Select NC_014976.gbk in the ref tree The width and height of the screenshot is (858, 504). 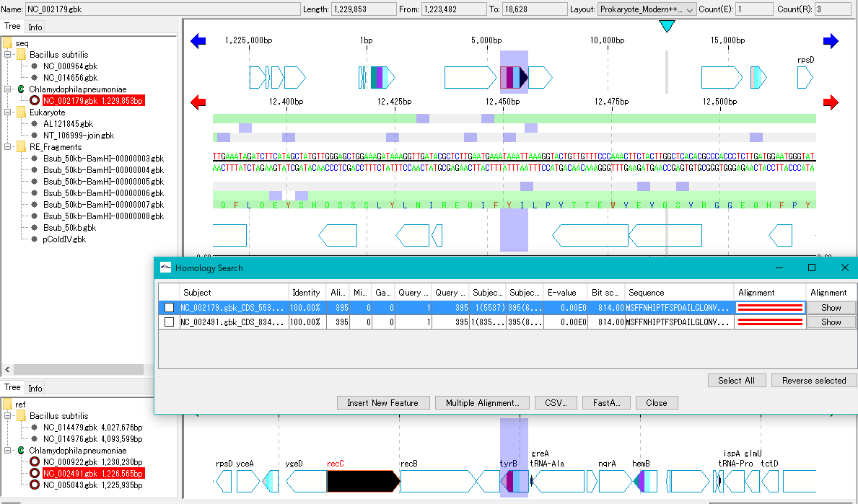pyautogui.click(x=93, y=439)
